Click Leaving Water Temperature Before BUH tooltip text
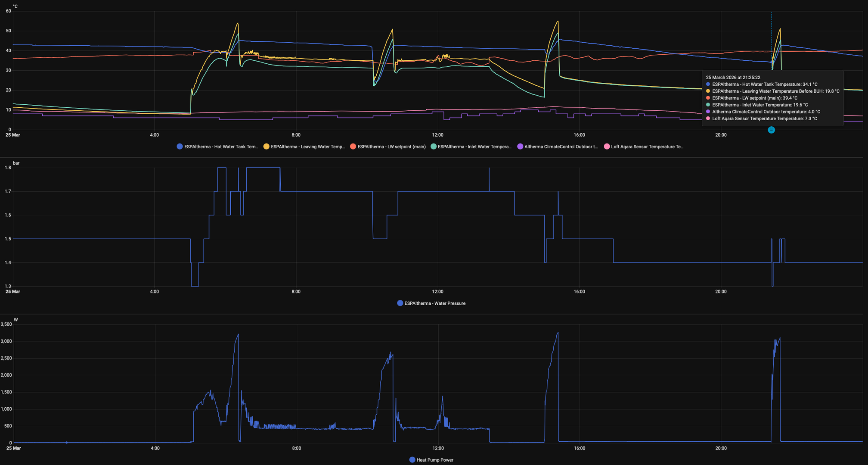 click(775, 91)
